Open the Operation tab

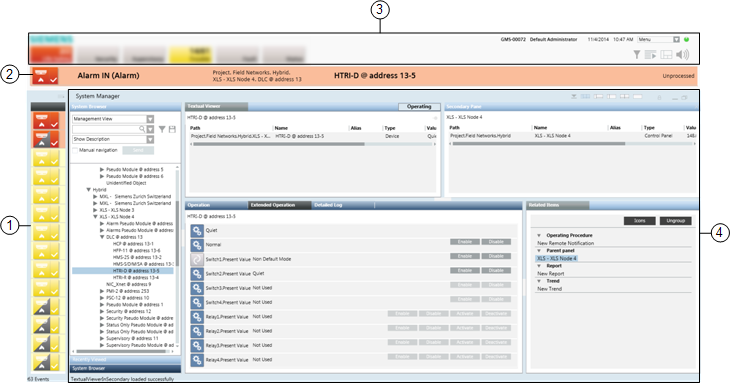tap(199, 205)
